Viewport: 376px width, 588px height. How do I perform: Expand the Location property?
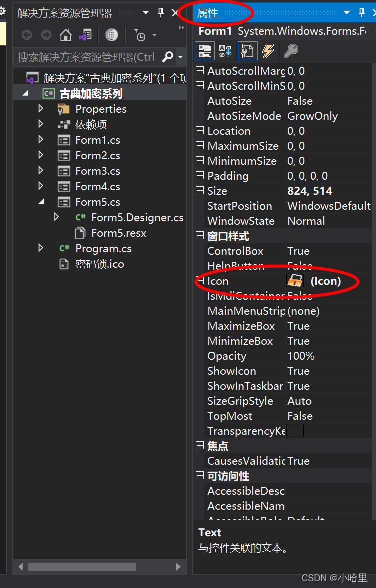click(x=200, y=130)
